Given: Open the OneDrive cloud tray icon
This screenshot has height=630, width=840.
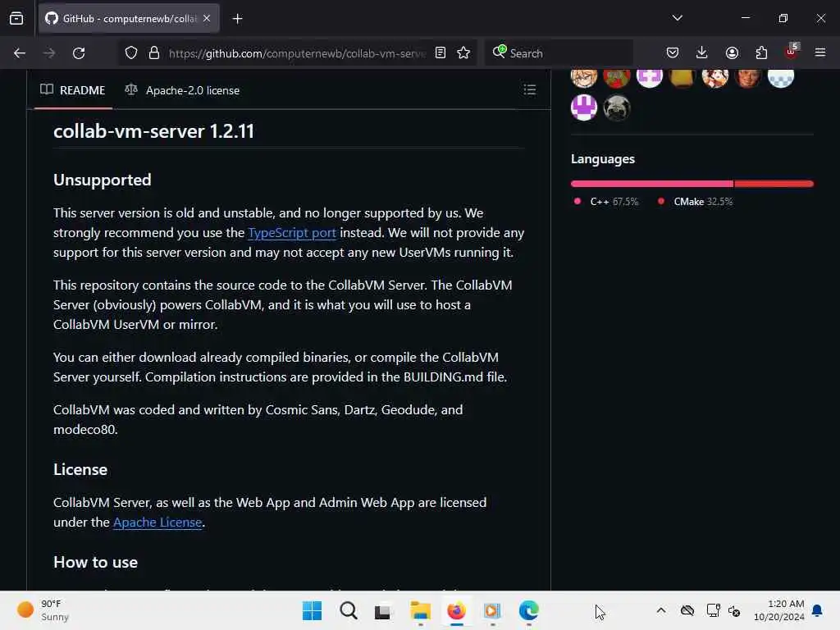Looking at the screenshot, I should pyautogui.click(x=687, y=610).
